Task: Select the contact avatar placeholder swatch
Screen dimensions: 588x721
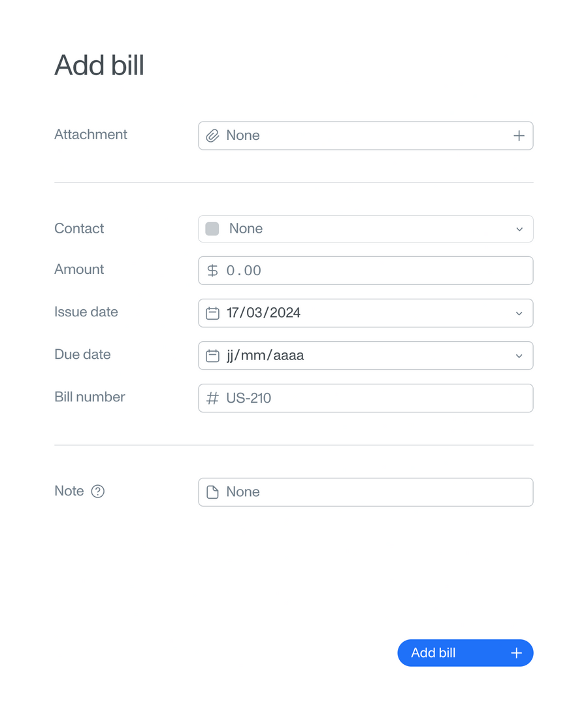Action: (212, 229)
